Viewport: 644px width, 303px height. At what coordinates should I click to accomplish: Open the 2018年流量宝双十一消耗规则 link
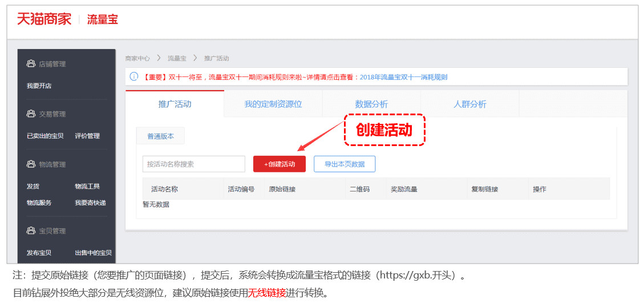403,77
